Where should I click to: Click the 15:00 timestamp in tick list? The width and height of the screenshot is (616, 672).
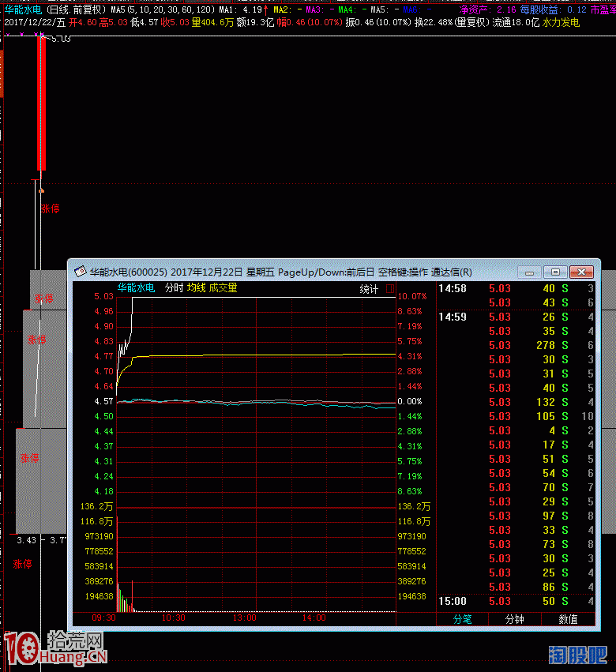(453, 601)
